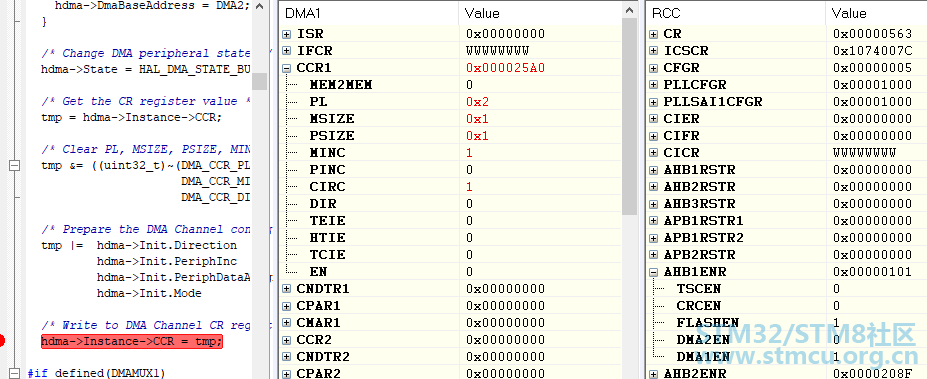This screenshot has width=927, height=379.
Task: Select the PINC field row
Action: 450,170
